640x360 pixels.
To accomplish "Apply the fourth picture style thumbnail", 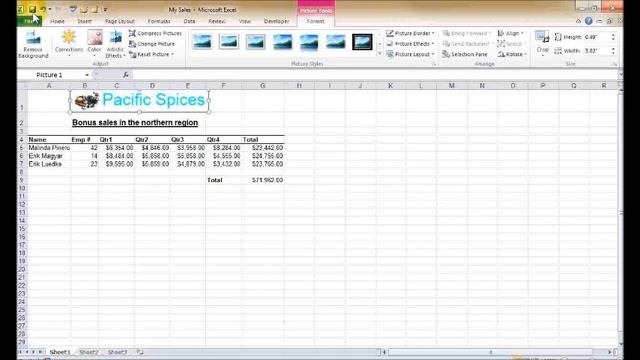I will point(282,42).
